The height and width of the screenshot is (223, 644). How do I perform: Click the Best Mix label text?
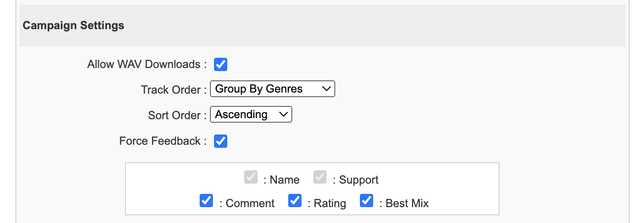(x=407, y=204)
